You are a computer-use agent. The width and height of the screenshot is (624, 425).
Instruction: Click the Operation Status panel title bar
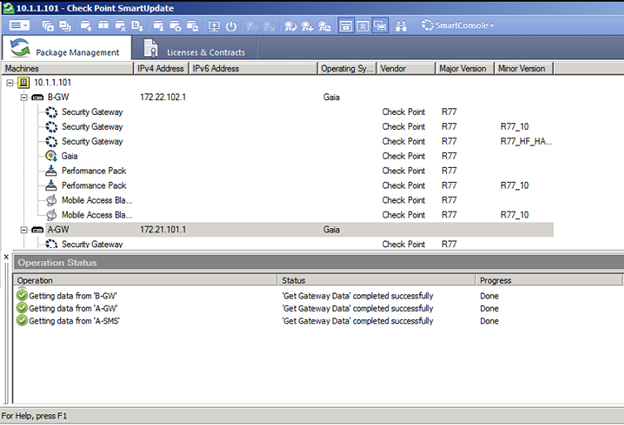pyautogui.click(x=318, y=263)
